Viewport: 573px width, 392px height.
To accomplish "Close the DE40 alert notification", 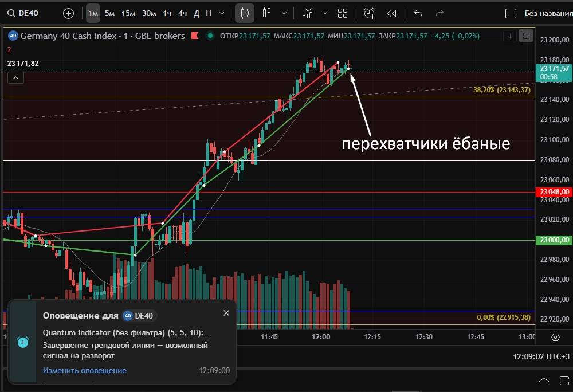I will pos(226,313).
